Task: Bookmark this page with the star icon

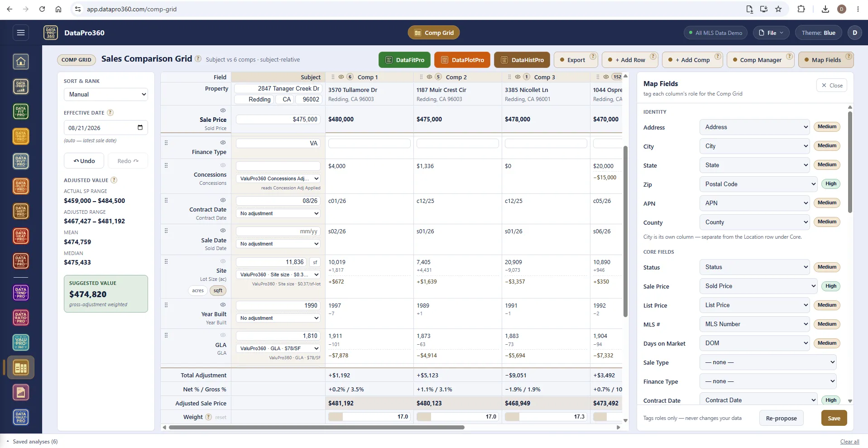Action: (x=778, y=9)
